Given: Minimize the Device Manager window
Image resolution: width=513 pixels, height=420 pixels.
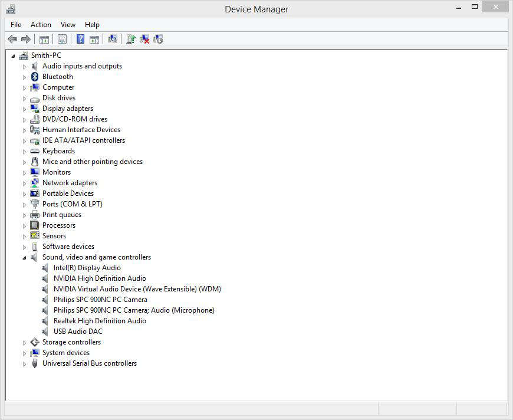Looking at the screenshot, I should pos(459,7).
